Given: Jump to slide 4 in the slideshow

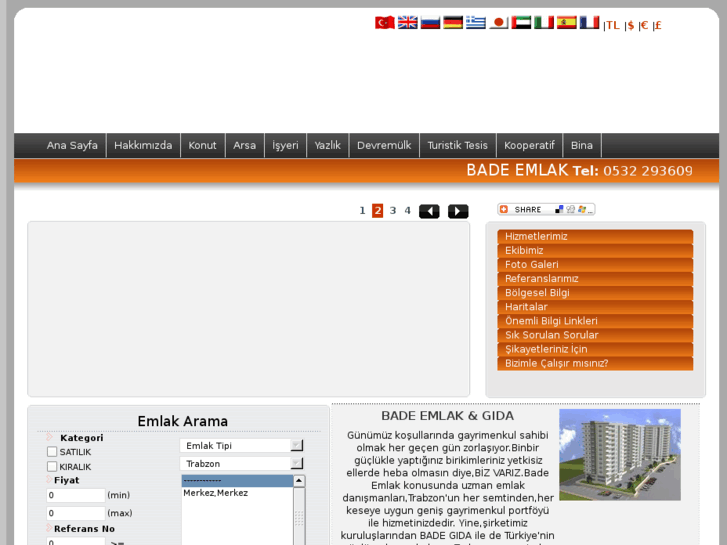Looking at the screenshot, I should pos(408,211).
